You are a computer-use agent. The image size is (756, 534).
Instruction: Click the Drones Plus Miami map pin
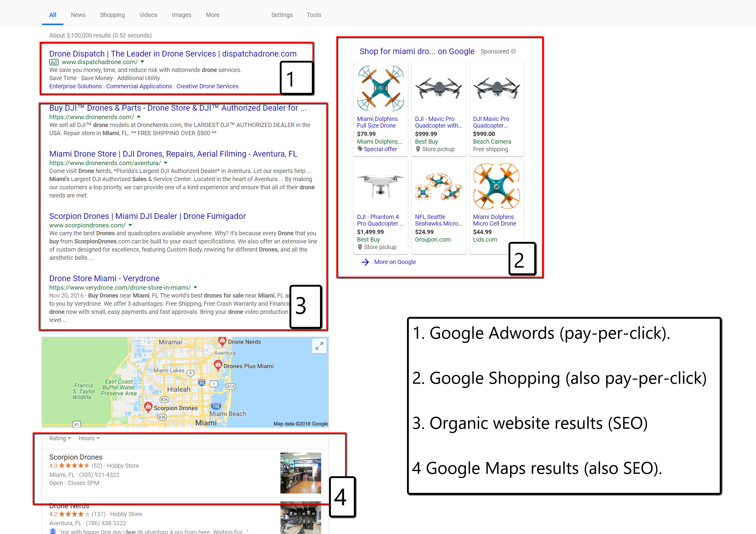tap(218, 365)
